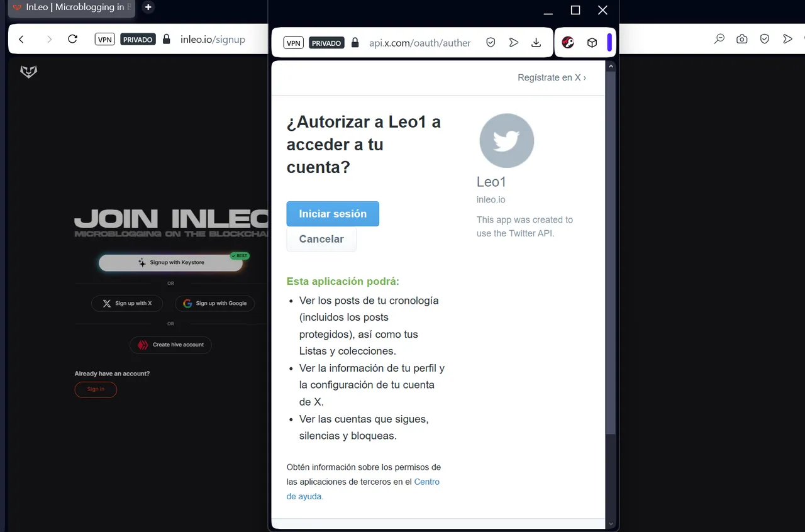Click the Sign in button on the InLeo page
Screen dimensions: 805x532
[x=96, y=389]
